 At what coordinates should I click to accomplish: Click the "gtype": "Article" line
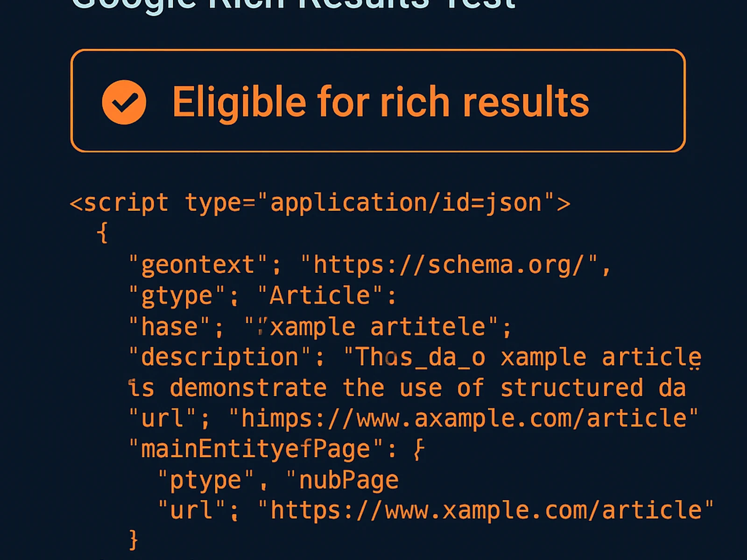[x=262, y=296]
